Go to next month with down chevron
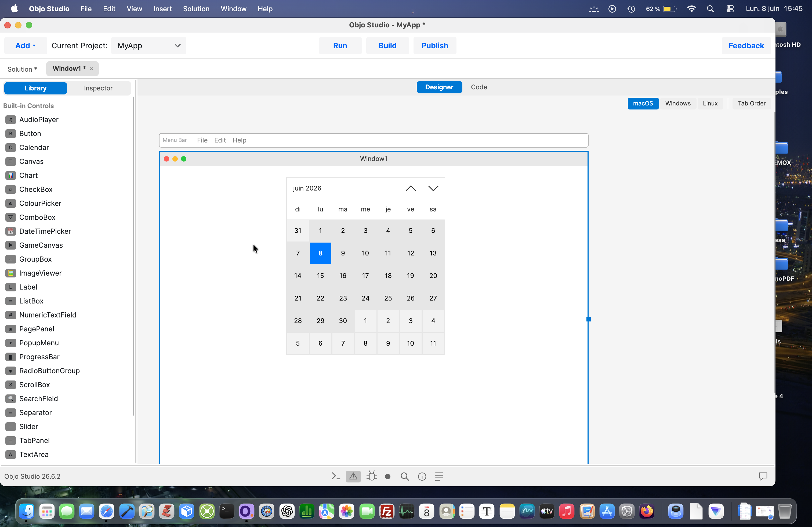Image resolution: width=812 pixels, height=527 pixels. tap(433, 188)
